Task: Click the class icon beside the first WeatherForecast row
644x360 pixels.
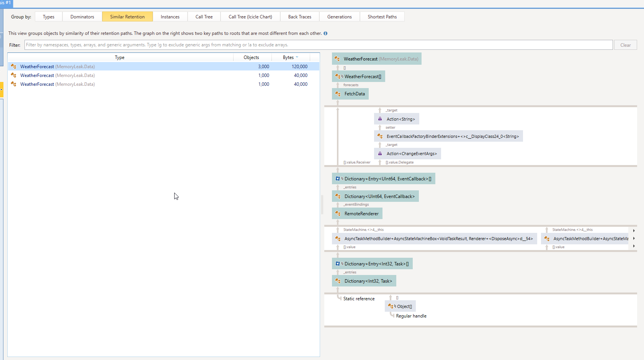Action: pyautogui.click(x=13, y=66)
